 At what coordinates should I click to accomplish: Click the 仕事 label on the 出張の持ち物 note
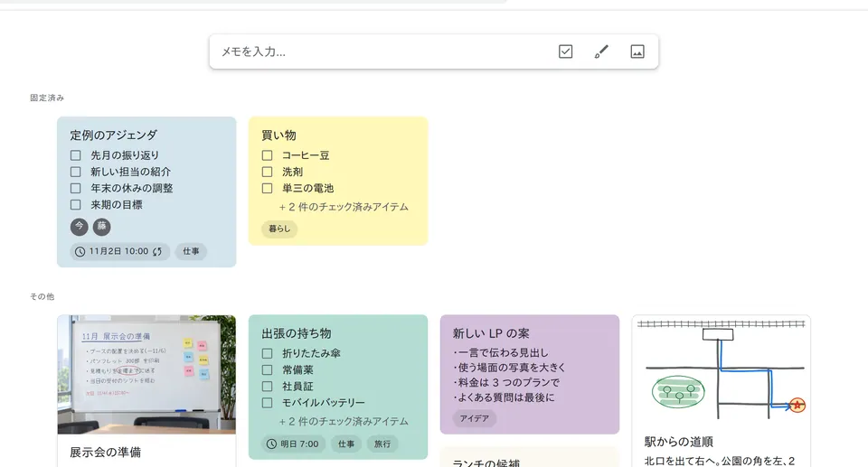[x=346, y=444]
